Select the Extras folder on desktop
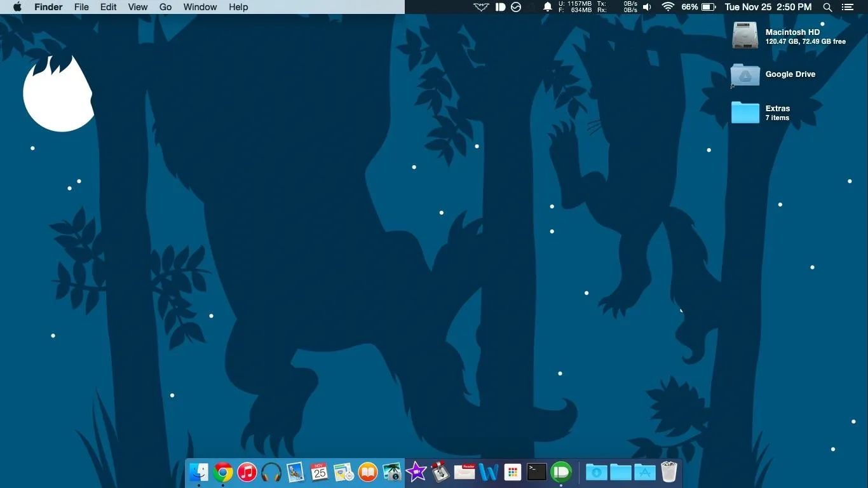 point(745,112)
